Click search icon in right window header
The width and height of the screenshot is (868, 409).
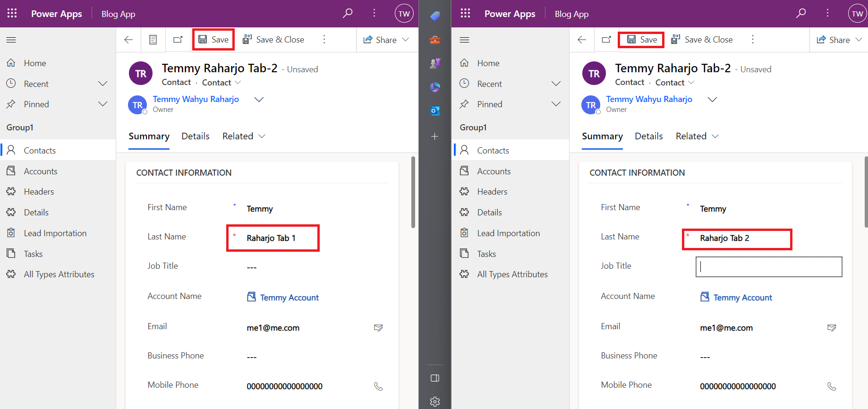click(x=801, y=13)
